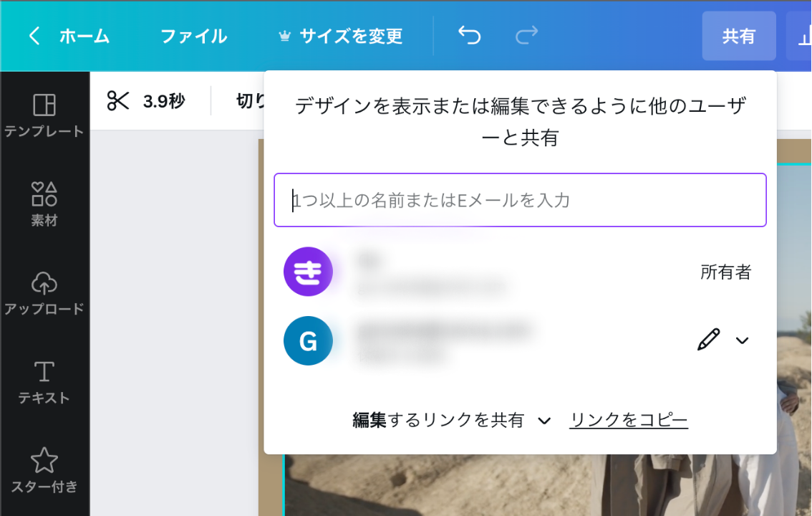Viewport: 812px width, 516px height.
Task: Open the アップロード panel
Action: click(44, 293)
